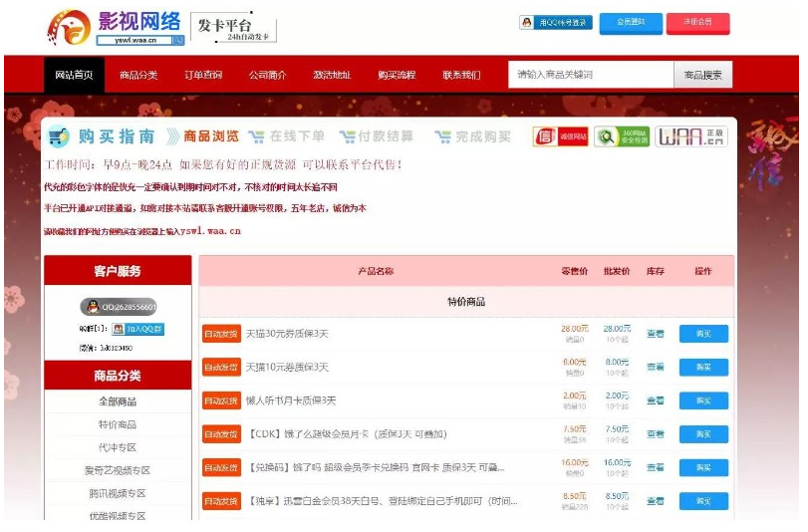Select 爱奇艺视频专区 category

tap(118, 470)
